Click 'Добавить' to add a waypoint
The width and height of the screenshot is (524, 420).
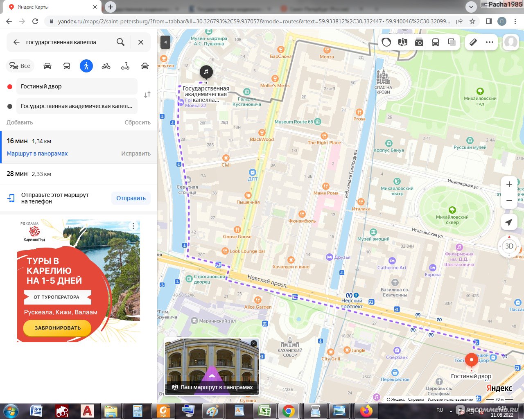pyautogui.click(x=20, y=122)
